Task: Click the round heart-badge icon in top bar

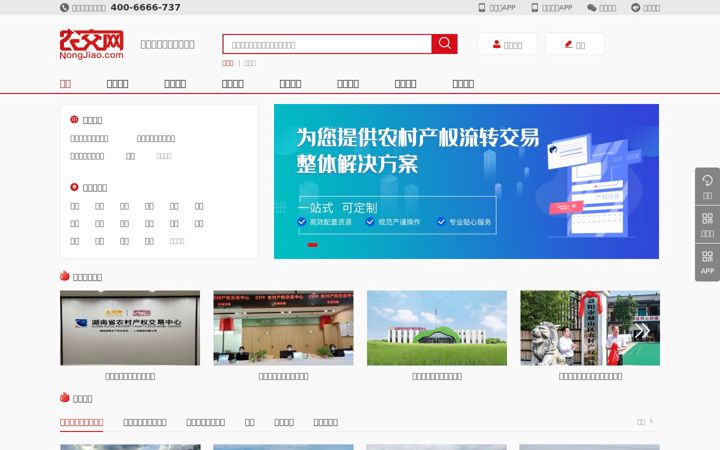Action: point(636,8)
